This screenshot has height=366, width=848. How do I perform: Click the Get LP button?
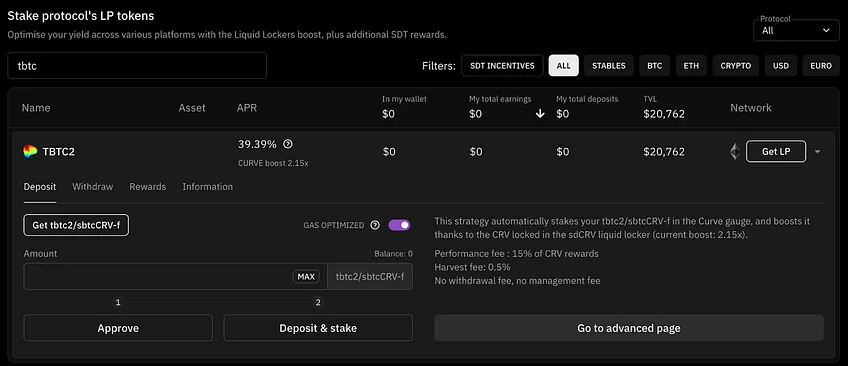[776, 151]
